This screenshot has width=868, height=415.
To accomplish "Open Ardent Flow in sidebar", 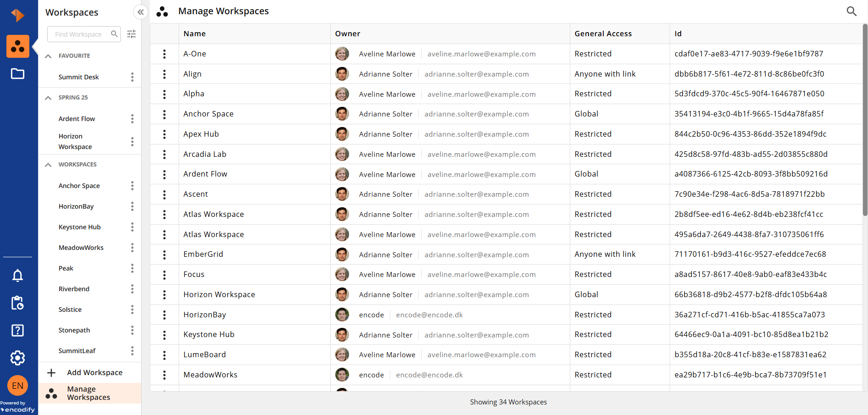I will tap(76, 119).
